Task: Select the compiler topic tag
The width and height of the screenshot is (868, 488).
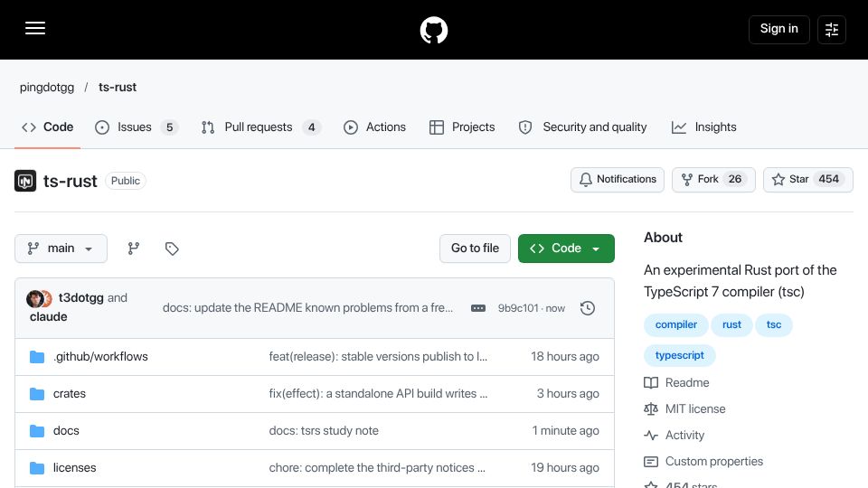Action: (x=676, y=324)
